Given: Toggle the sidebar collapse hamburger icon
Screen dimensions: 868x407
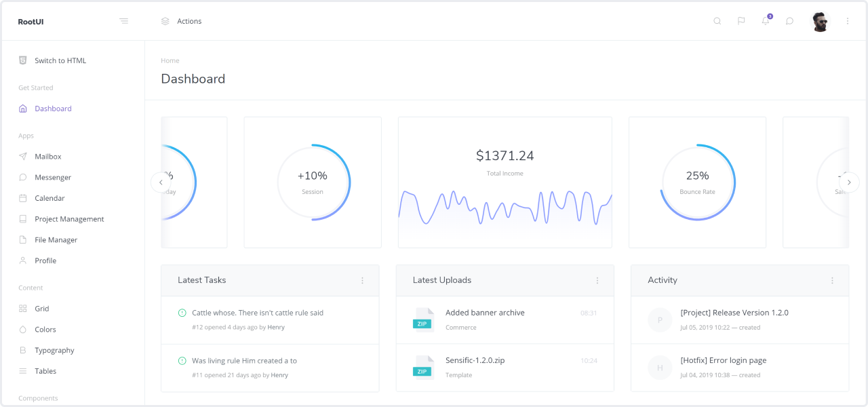Looking at the screenshot, I should pos(123,21).
